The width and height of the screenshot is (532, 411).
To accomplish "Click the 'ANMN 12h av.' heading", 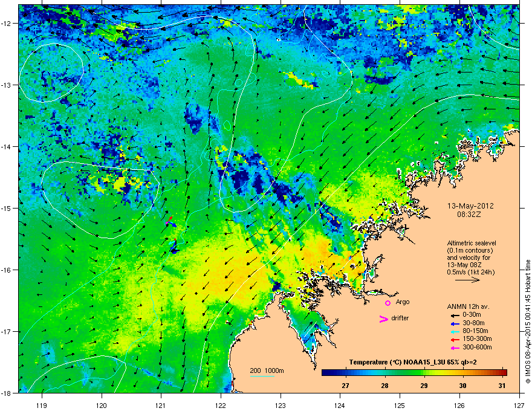I will (x=468, y=306).
